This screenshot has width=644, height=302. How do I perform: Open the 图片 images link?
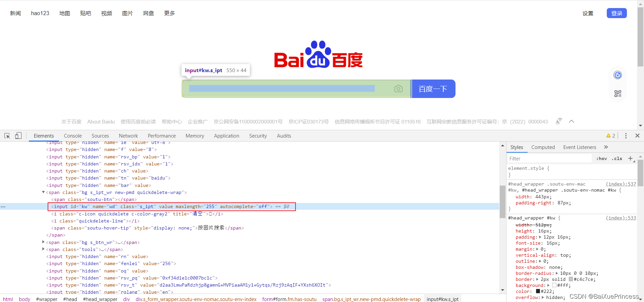pos(127,13)
